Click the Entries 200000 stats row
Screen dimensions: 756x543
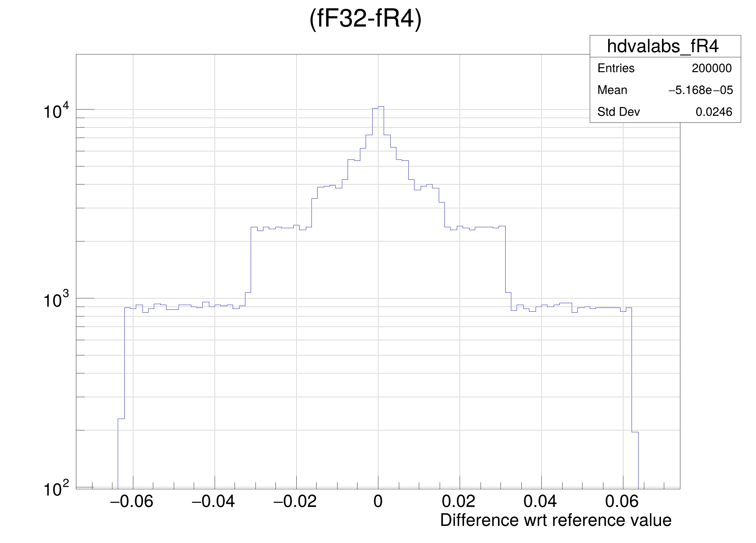tap(665, 68)
